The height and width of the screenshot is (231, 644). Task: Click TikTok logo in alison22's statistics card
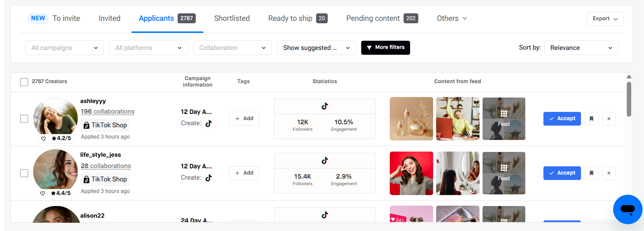tap(325, 215)
